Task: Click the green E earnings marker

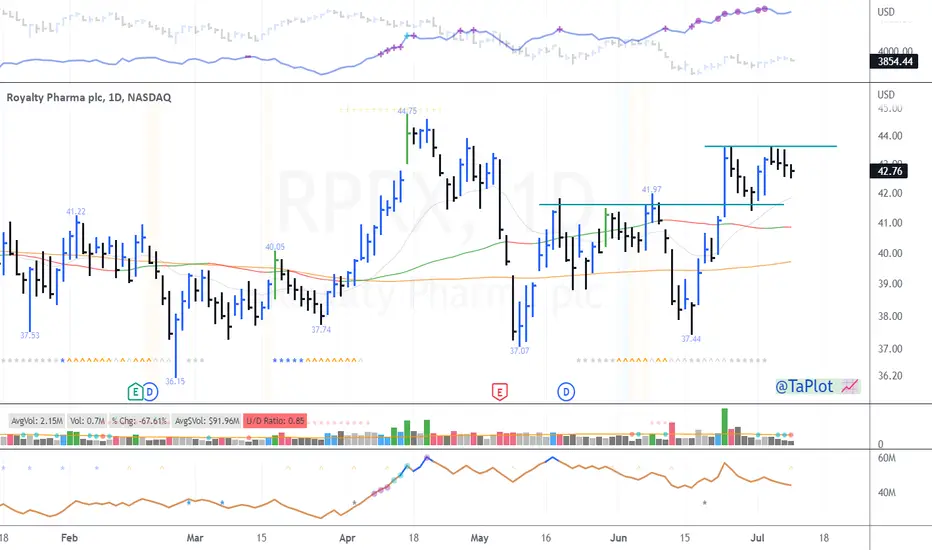Action: pyautogui.click(x=136, y=391)
